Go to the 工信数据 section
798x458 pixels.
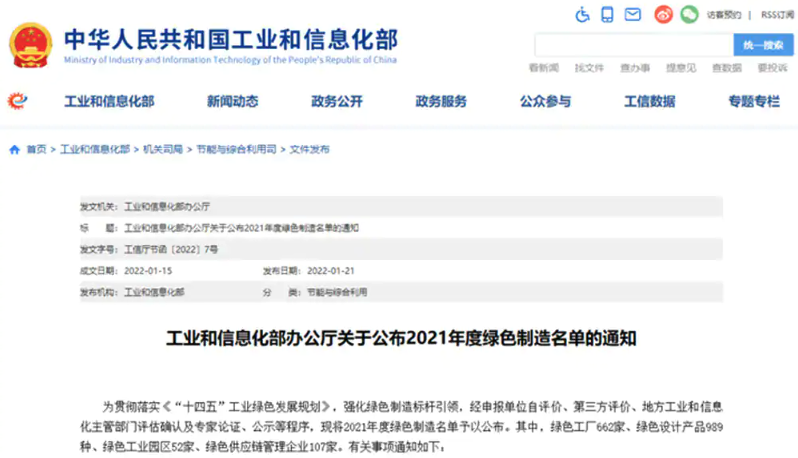click(x=649, y=102)
